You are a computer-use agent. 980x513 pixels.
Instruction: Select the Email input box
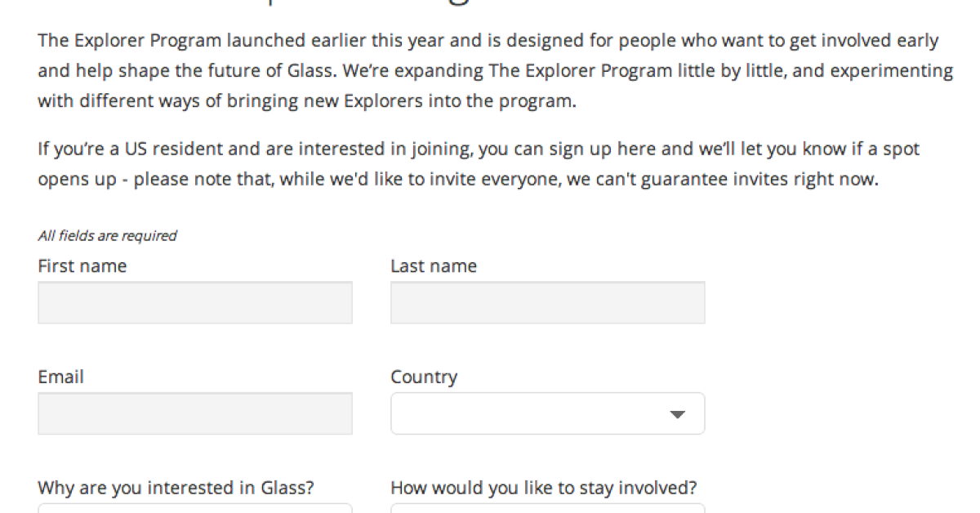point(194,413)
